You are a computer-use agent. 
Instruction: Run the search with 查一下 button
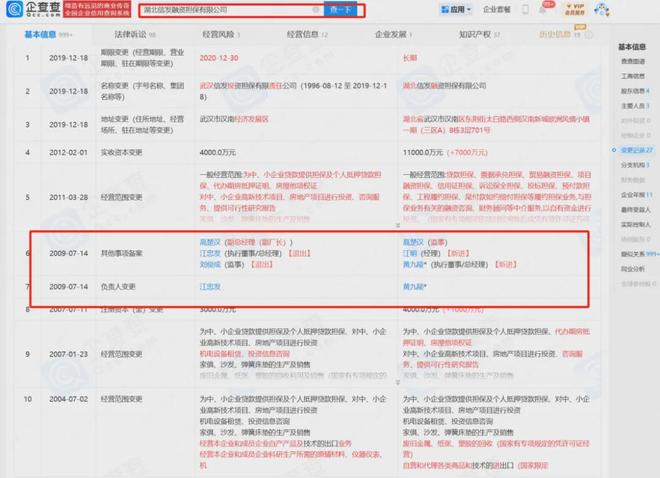pyautogui.click(x=341, y=10)
